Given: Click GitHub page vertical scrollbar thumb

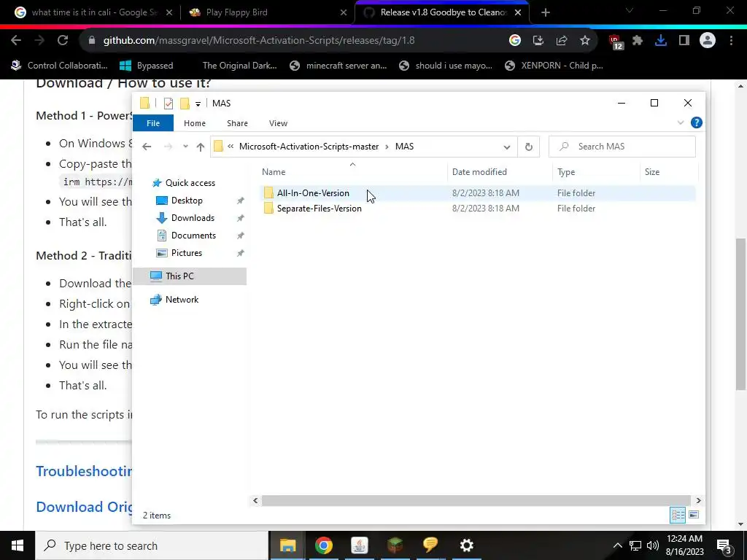Looking at the screenshot, I should pyautogui.click(x=741, y=314).
